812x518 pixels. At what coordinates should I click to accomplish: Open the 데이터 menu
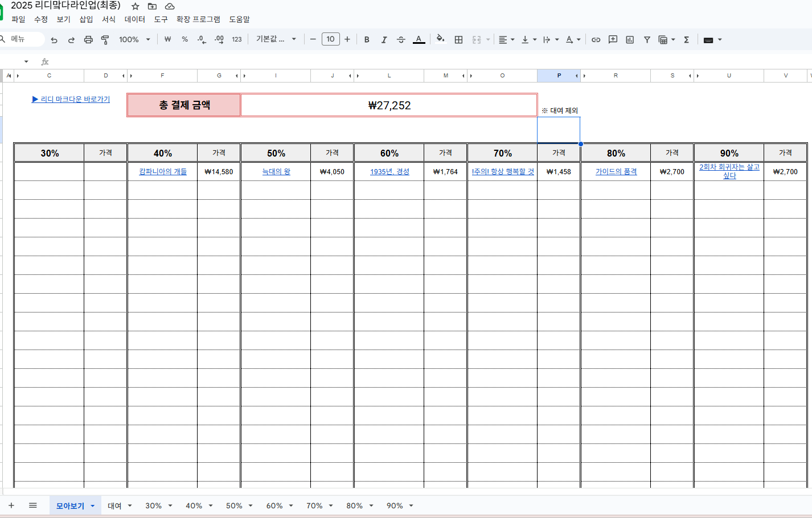[x=135, y=19]
